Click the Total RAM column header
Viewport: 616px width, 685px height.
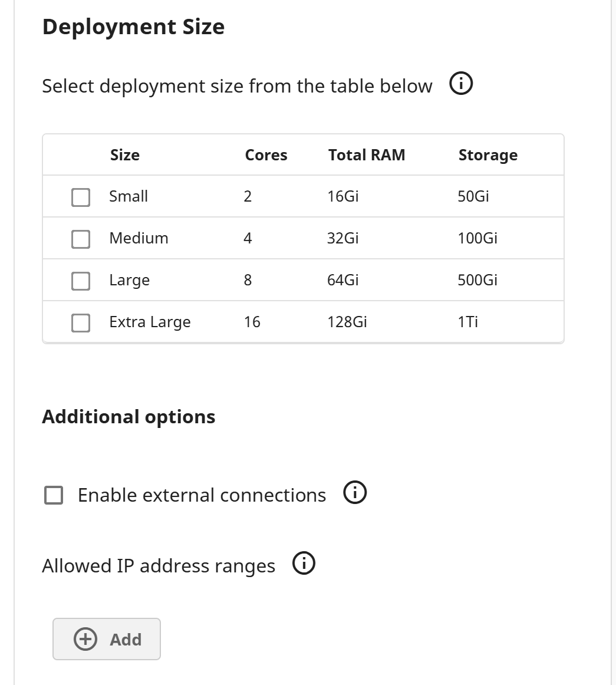(x=367, y=155)
